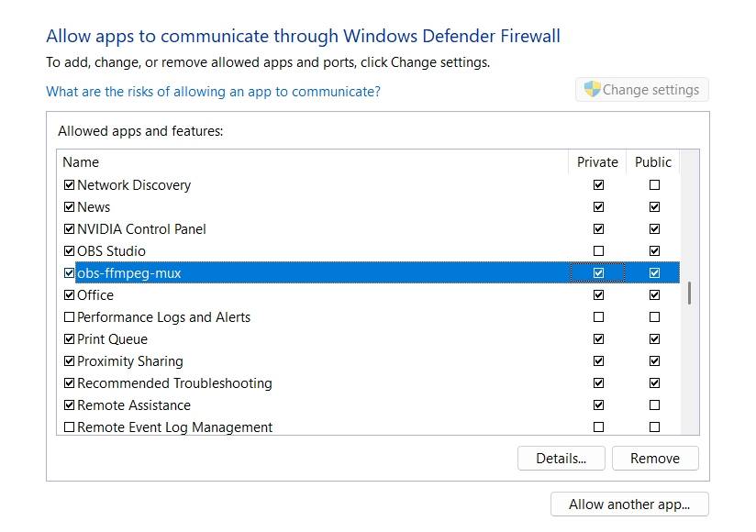756x532 pixels.
Task: Toggle the Public checkbox for News
Action: pos(654,206)
